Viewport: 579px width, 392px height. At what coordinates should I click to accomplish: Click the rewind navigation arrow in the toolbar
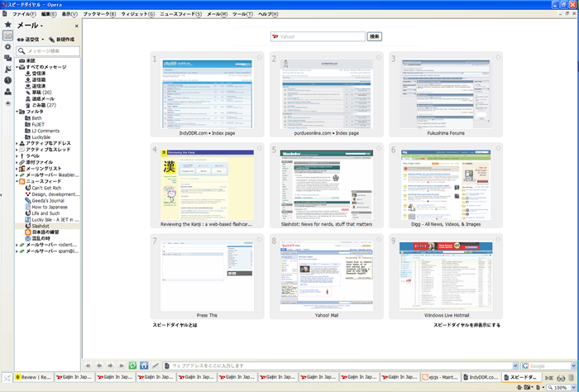(88, 366)
